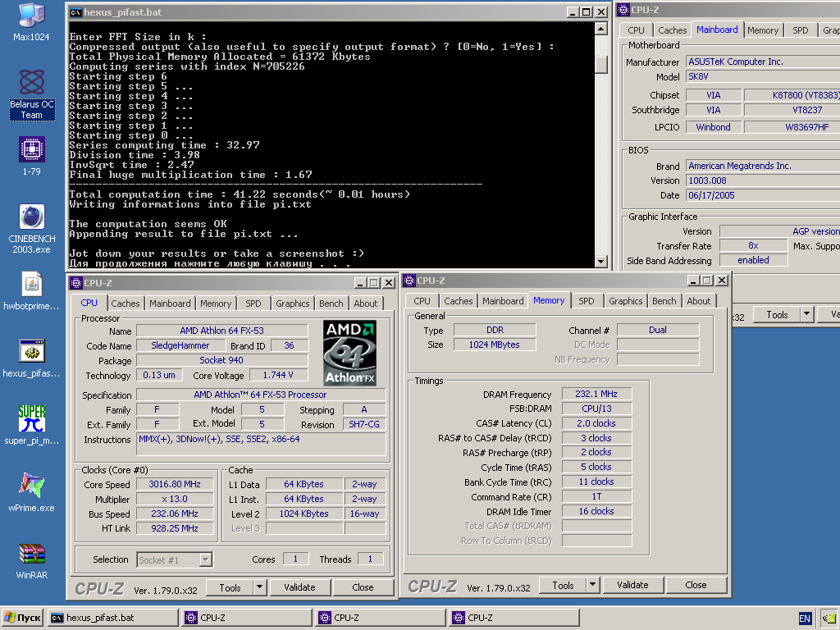Click console scrollbar down arrow
Viewport: 840px width, 630px height.
pyautogui.click(x=601, y=262)
